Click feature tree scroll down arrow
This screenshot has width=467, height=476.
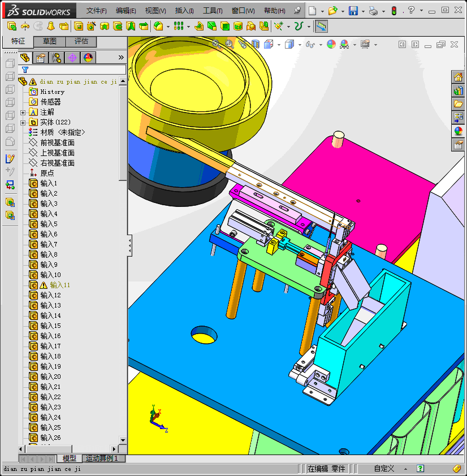click(x=123, y=440)
